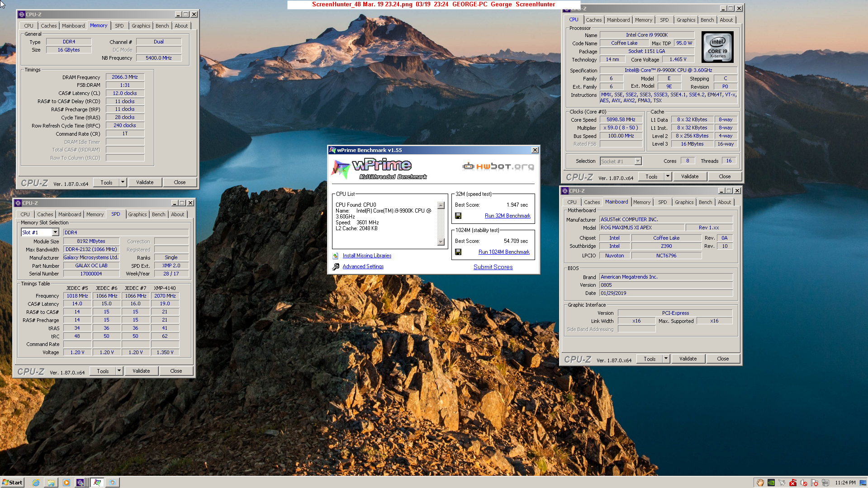This screenshot has width=868, height=488.
Task: Click Close button in the Mainboard window
Action: point(723,359)
